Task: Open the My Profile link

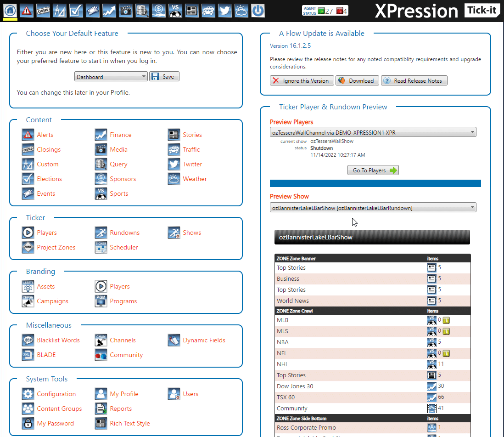Action: click(124, 394)
